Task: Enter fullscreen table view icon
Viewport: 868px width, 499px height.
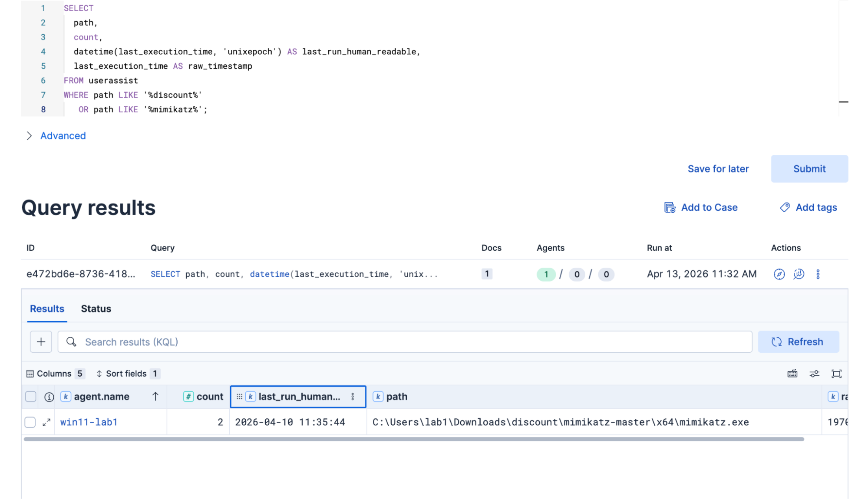Action: [x=836, y=374]
